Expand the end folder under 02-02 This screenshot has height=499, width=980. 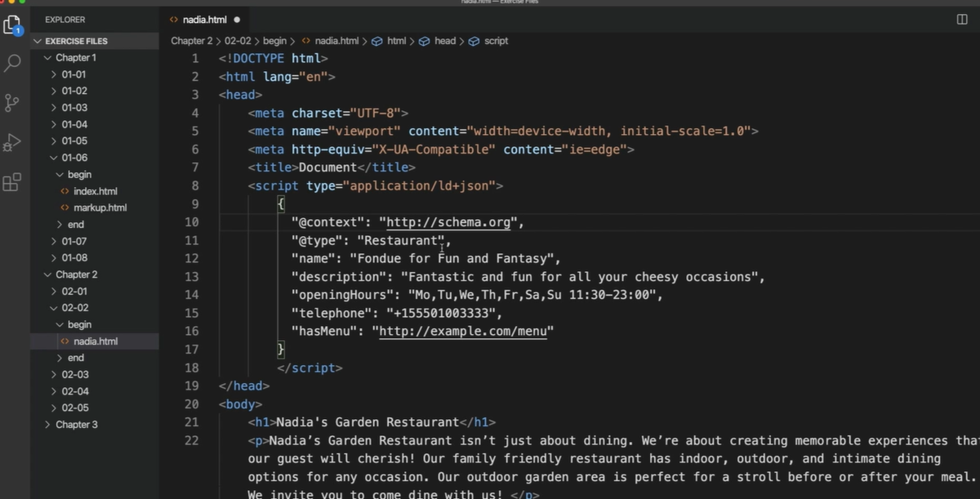pos(95,358)
